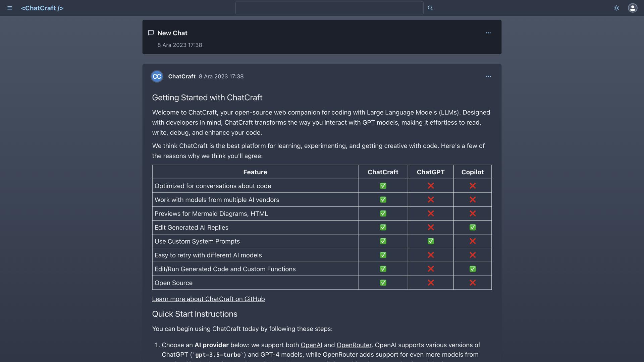Click the ChatCraft author name on the message
This screenshot has width=644, height=362.
[182, 76]
